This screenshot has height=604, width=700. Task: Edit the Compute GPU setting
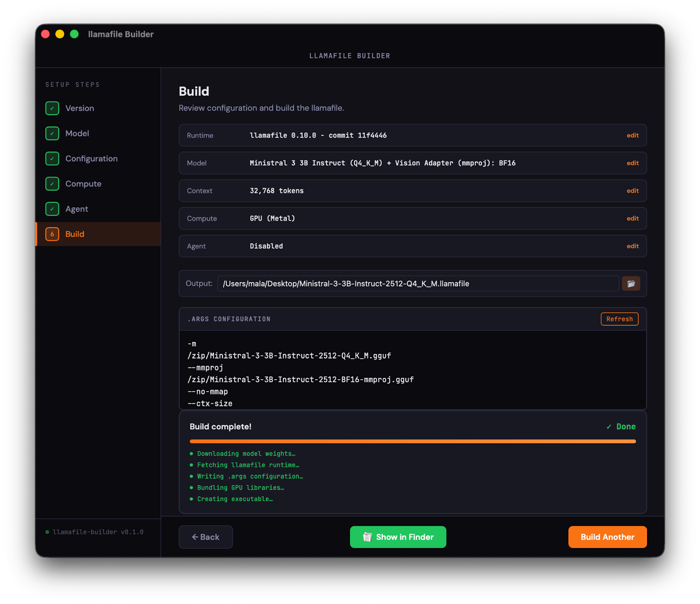click(x=632, y=218)
